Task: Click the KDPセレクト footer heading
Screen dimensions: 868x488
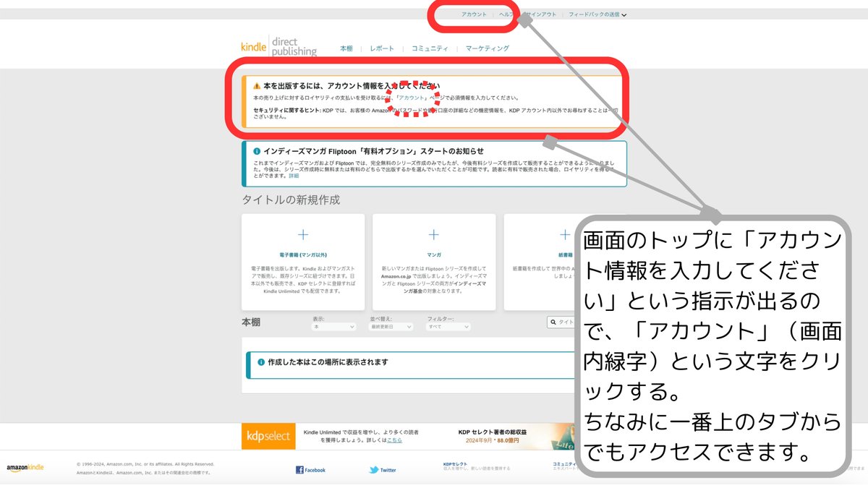Action: [x=455, y=463]
